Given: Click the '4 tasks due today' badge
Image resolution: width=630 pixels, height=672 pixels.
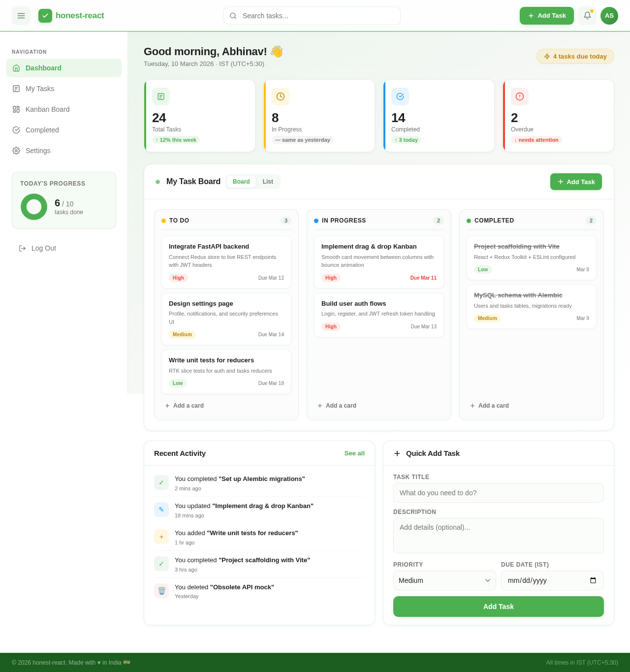Looking at the screenshot, I should point(575,56).
